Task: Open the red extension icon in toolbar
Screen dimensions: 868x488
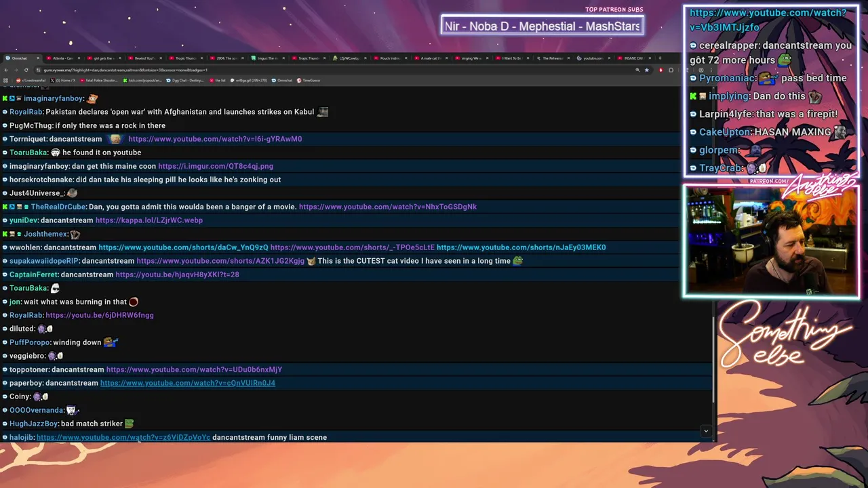Action: click(661, 70)
